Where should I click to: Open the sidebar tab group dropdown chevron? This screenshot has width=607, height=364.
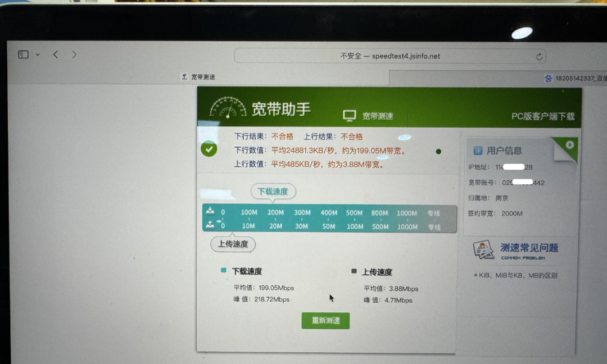click(38, 55)
